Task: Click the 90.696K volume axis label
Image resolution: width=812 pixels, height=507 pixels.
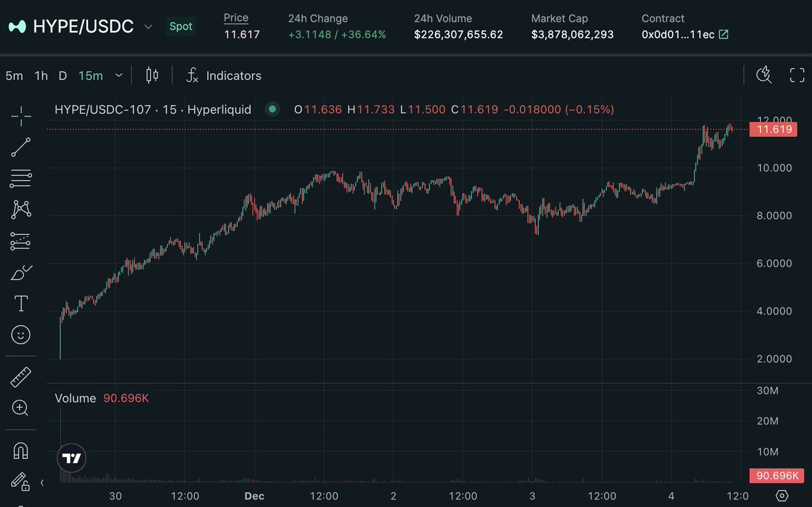Action: click(778, 476)
